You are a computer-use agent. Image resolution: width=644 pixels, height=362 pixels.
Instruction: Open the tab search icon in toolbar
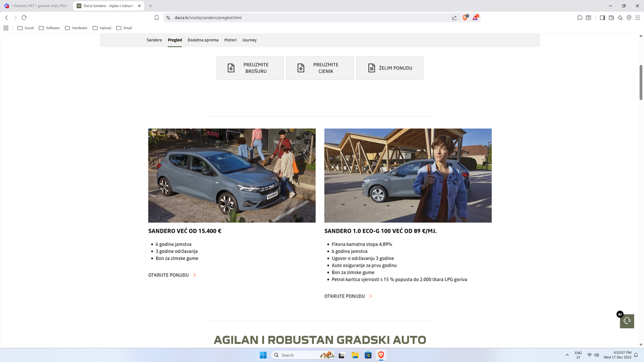[x=588, y=18]
